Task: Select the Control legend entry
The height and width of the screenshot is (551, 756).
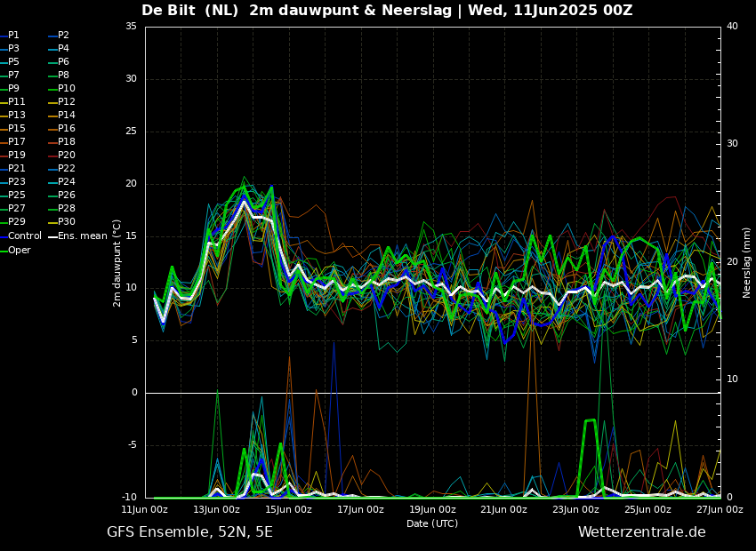Action: coord(25,236)
